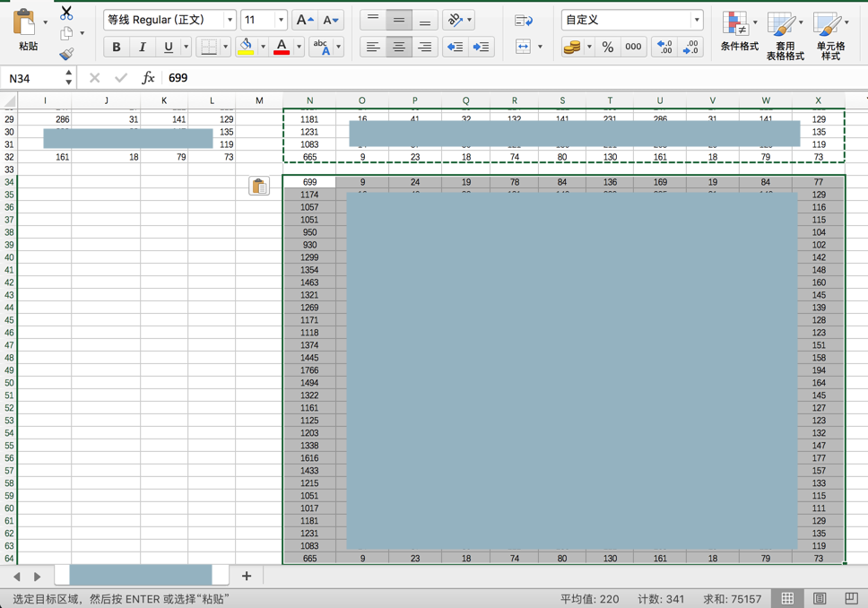Open the font name combo box
Screen dimensions: 868x608
click(169, 20)
